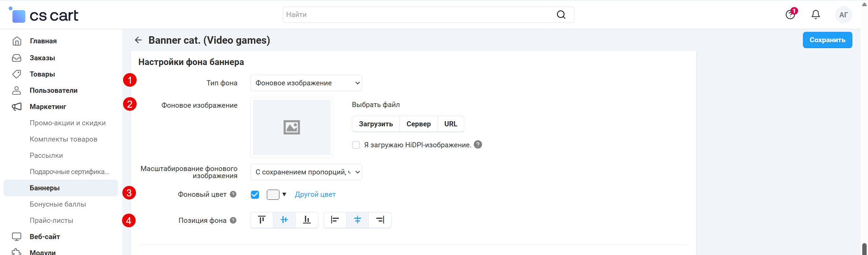
Task: Open the Тип фона dropdown
Action: (x=306, y=83)
